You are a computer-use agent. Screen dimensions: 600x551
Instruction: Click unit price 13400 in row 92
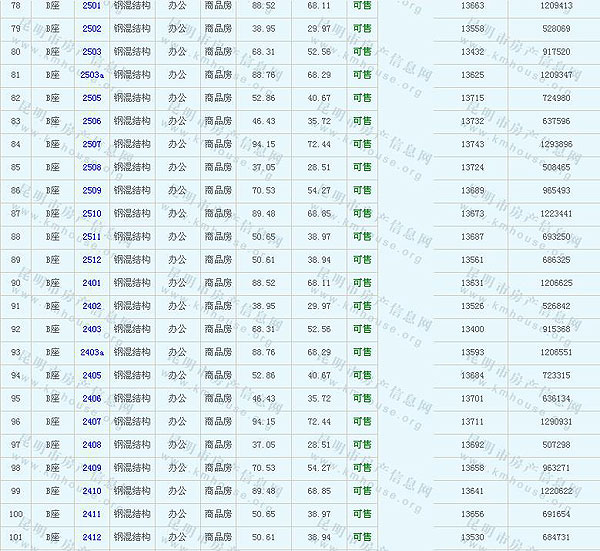(473, 329)
